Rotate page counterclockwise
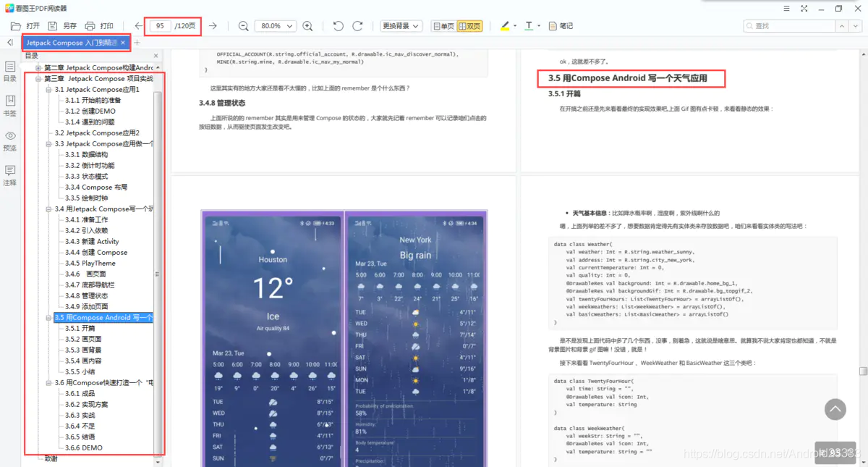Screen dimensions: 868x467 338,25
